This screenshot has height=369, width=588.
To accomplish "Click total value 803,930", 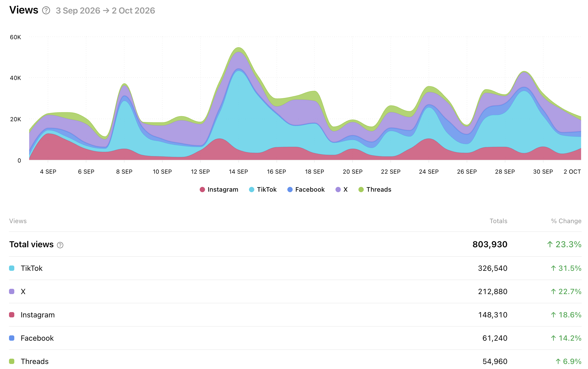I will 490,244.
